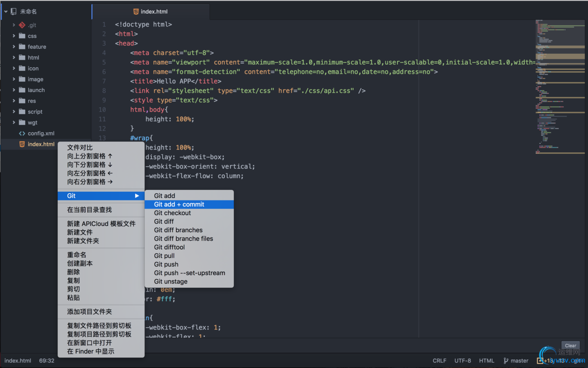Expand the html folder chevron
Screen dimensions: 588x368
tap(14, 57)
